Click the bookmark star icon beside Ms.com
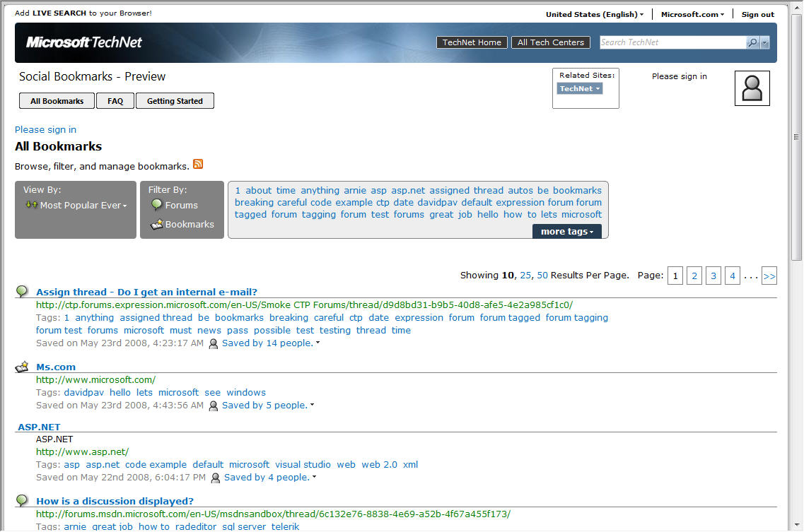Image resolution: width=804 pixels, height=532 pixels. [22, 367]
